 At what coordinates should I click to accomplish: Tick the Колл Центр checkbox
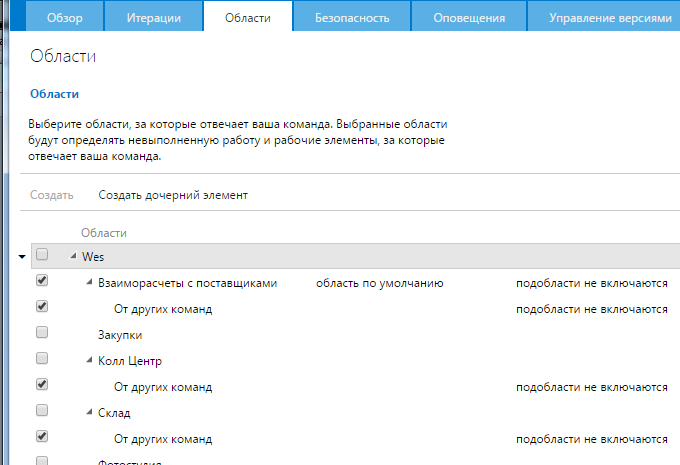click(x=42, y=359)
